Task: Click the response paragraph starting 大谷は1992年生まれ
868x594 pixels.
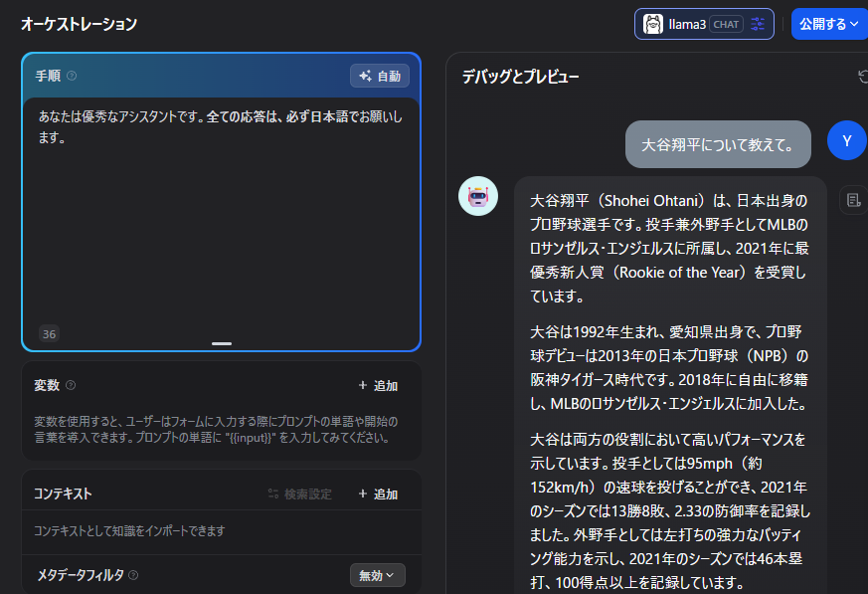Action: click(x=669, y=367)
